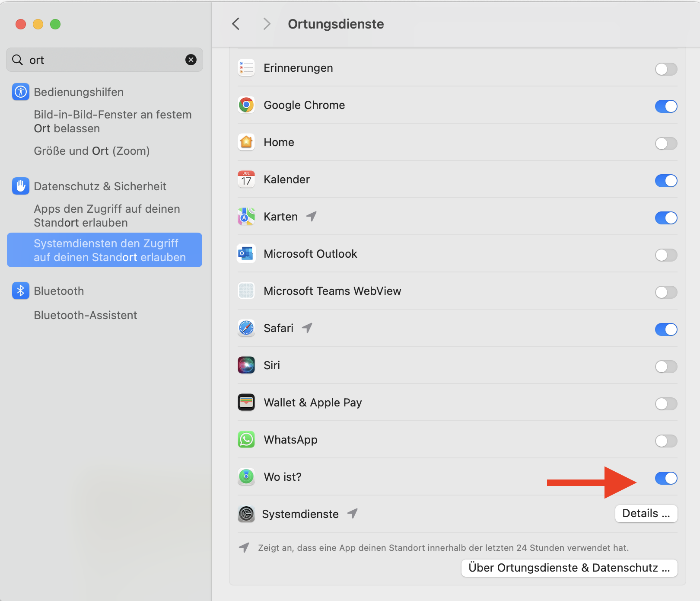This screenshot has height=601, width=700.
Task: Click the WhatsApp app icon
Action: (x=246, y=440)
